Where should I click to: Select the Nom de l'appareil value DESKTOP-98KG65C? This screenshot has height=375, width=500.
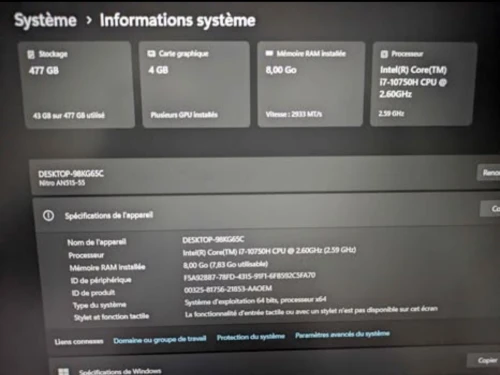tap(213, 240)
